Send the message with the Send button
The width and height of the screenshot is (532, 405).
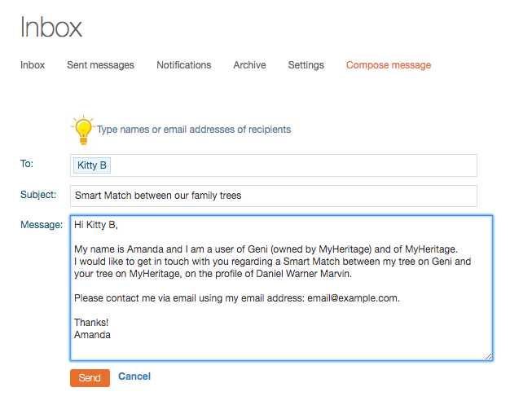pos(90,378)
